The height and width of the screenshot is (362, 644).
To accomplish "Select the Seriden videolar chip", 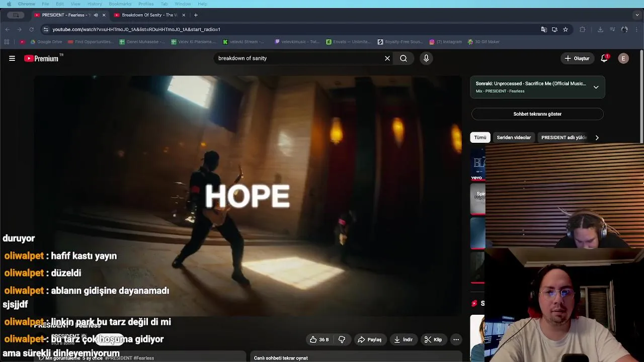I will [x=514, y=137].
